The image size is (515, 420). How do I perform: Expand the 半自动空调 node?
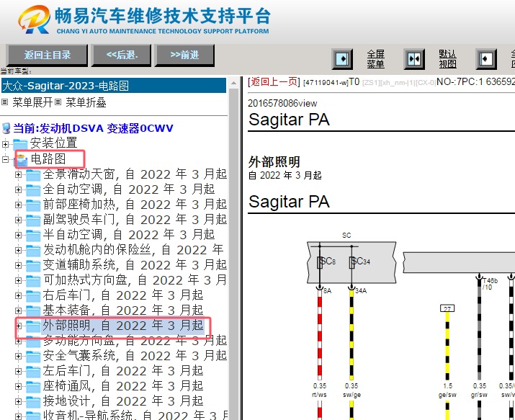pos(19,235)
